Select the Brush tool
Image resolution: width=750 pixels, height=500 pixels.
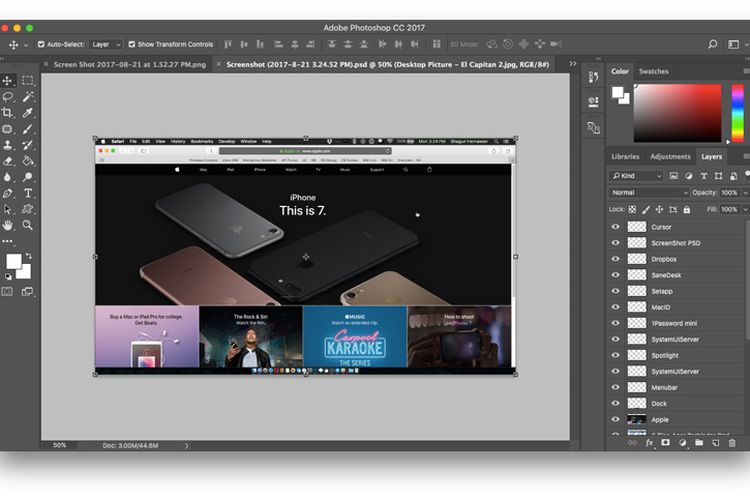(x=28, y=129)
